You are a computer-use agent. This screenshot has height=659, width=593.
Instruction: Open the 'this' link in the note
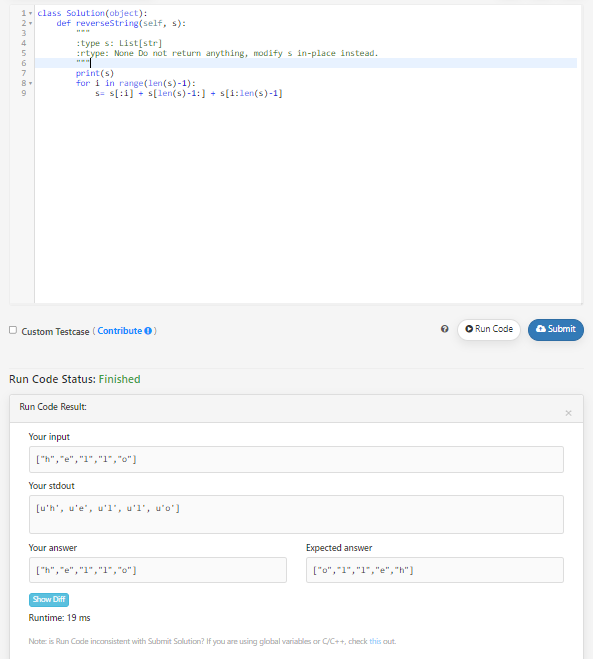click(x=375, y=641)
